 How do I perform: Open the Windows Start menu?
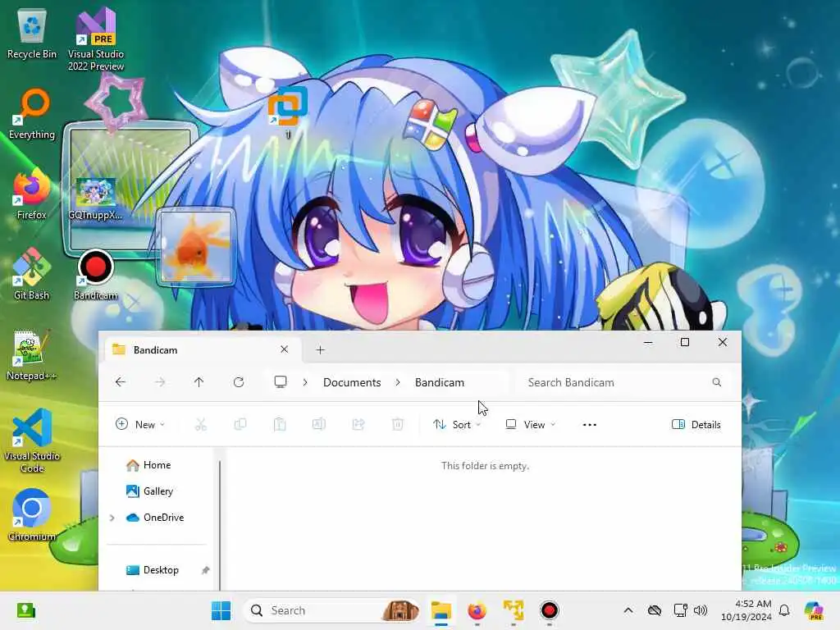pos(221,610)
